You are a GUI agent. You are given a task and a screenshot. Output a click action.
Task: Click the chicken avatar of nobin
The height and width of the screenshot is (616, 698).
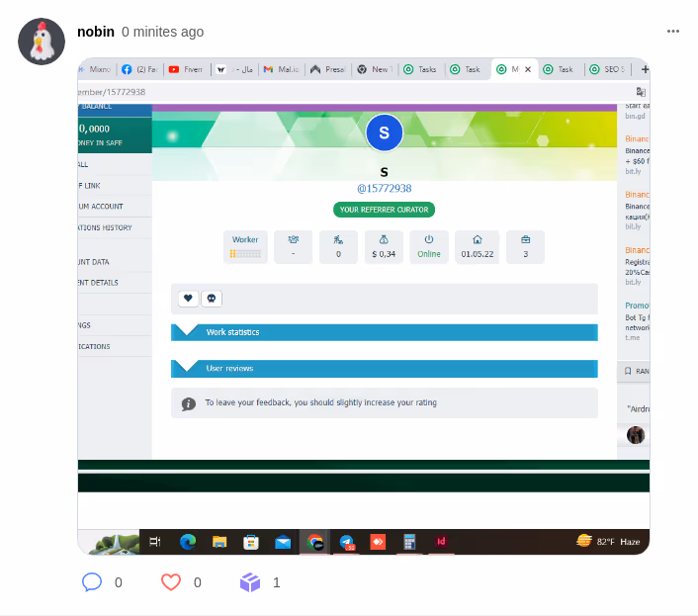click(42, 42)
